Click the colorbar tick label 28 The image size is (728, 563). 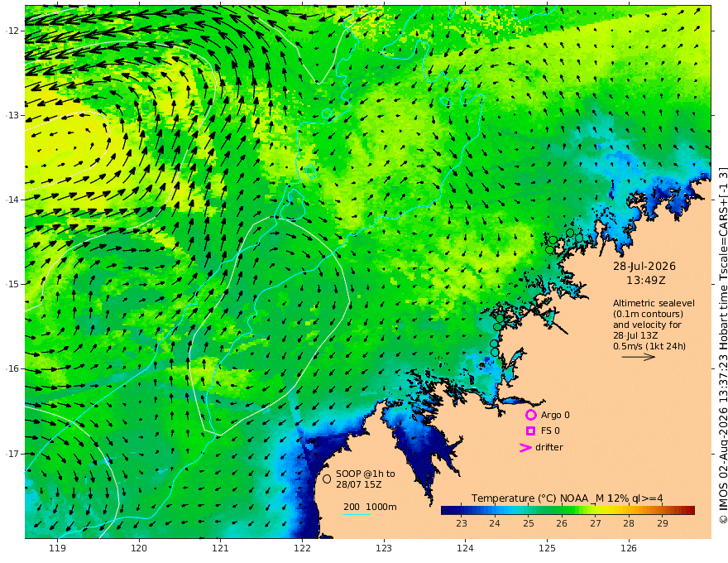[629, 523]
